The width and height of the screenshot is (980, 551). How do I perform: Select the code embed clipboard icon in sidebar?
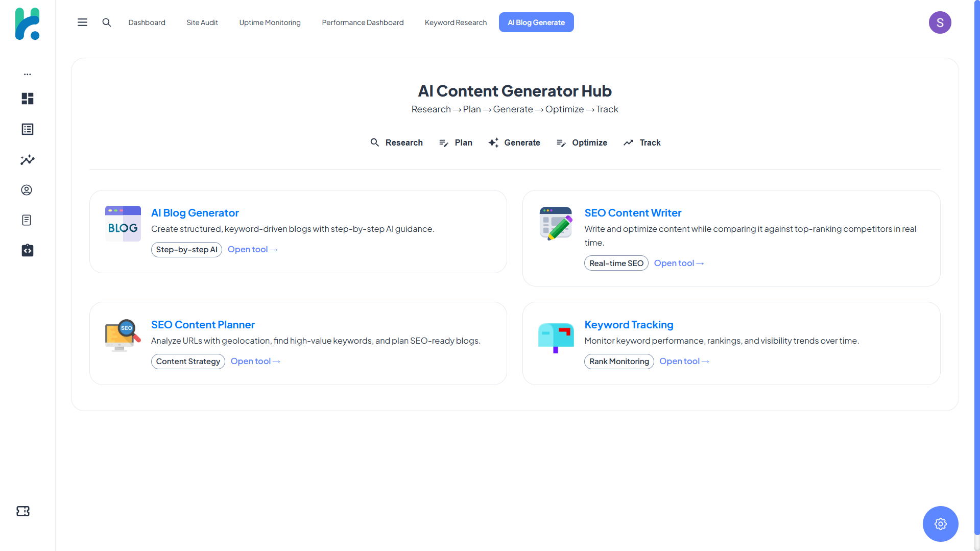[x=27, y=250]
